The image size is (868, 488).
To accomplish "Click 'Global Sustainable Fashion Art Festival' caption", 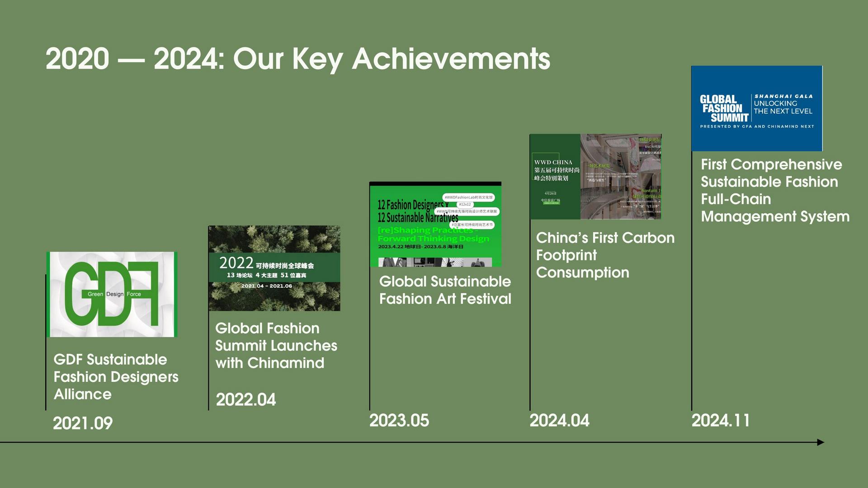I will 445,290.
